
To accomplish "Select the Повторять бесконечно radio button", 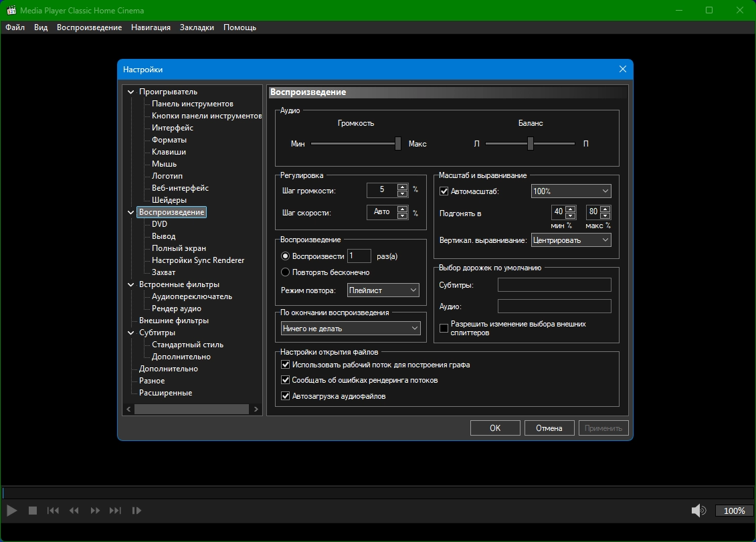I will (x=286, y=272).
